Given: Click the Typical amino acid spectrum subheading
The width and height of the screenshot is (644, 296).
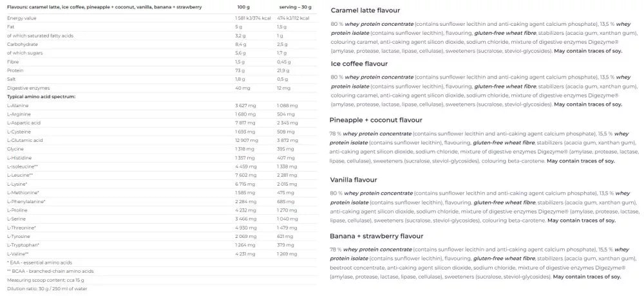Looking at the screenshot, I should pyautogui.click(x=41, y=96).
